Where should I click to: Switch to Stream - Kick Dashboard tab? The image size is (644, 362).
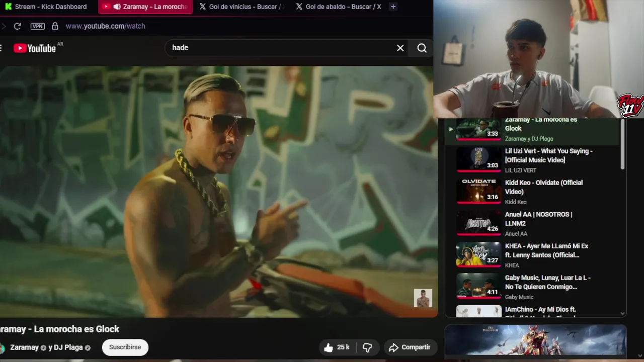[46, 7]
